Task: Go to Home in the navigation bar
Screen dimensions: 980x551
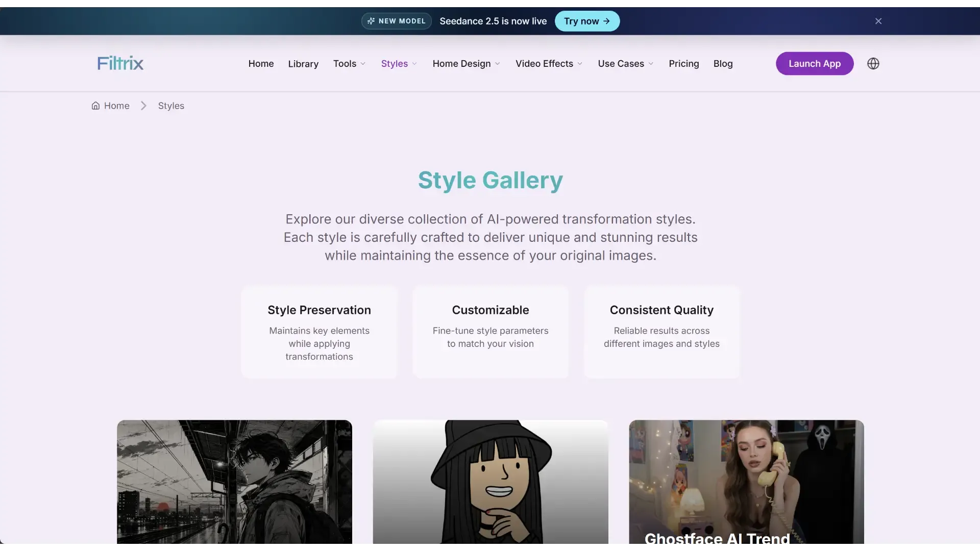Action: tap(261, 64)
